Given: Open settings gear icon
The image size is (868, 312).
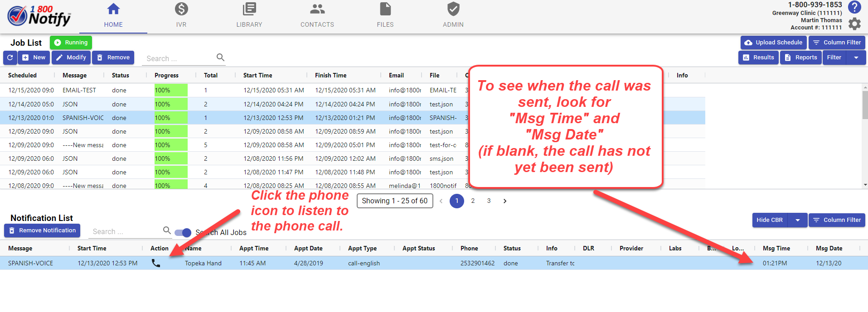Looking at the screenshot, I should (x=854, y=24).
